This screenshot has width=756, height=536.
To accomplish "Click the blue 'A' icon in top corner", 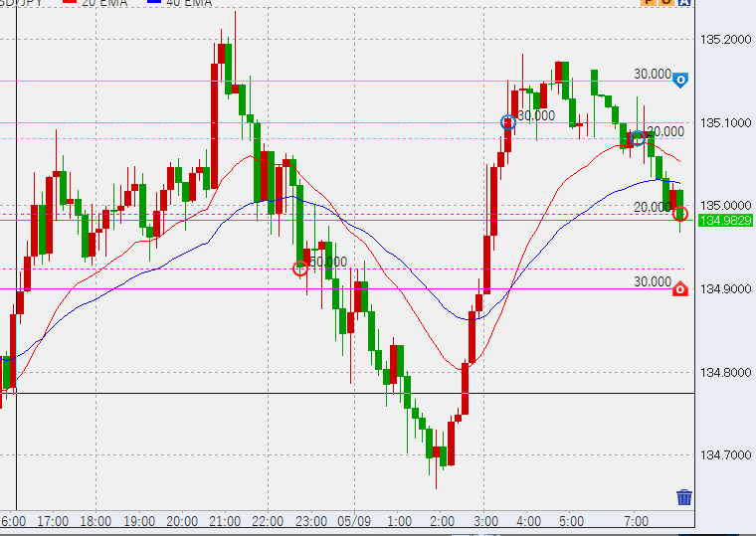I will point(683,3).
